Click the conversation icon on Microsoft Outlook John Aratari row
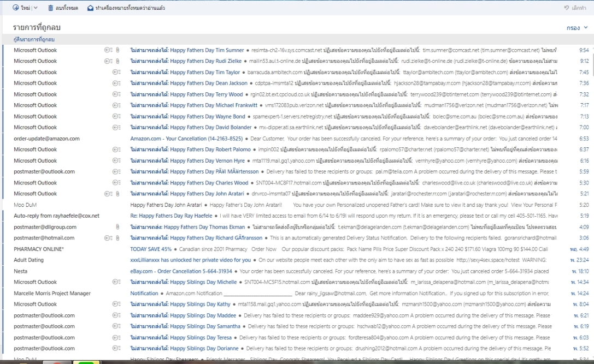This screenshot has height=364, width=594. 108,194
